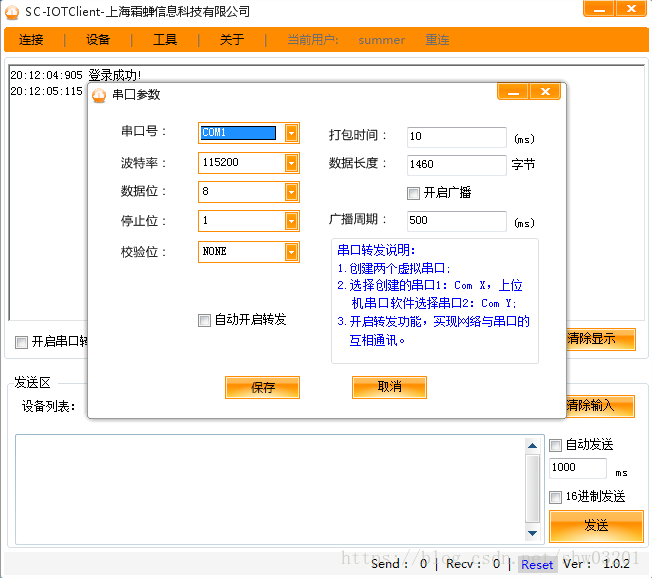Click the SC-IOTClient app logo icon
This screenshot has height=578, width=652.
(13, 11)
